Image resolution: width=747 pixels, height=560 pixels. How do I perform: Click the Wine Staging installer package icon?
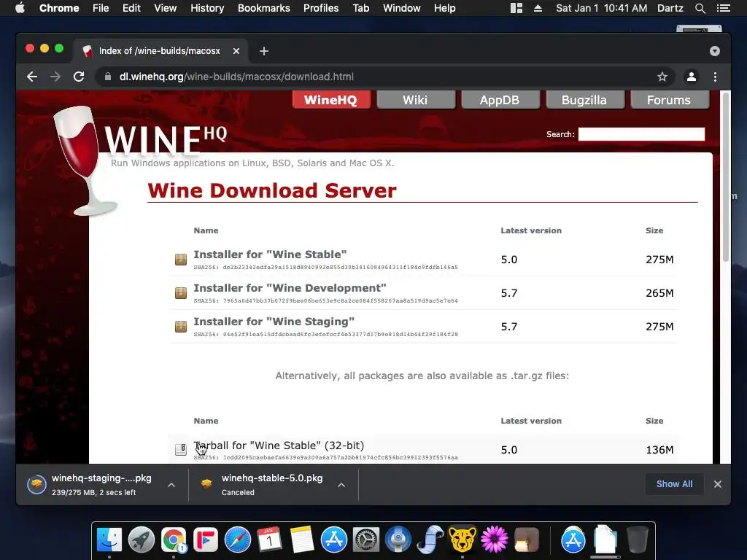[x=181, y=327]
